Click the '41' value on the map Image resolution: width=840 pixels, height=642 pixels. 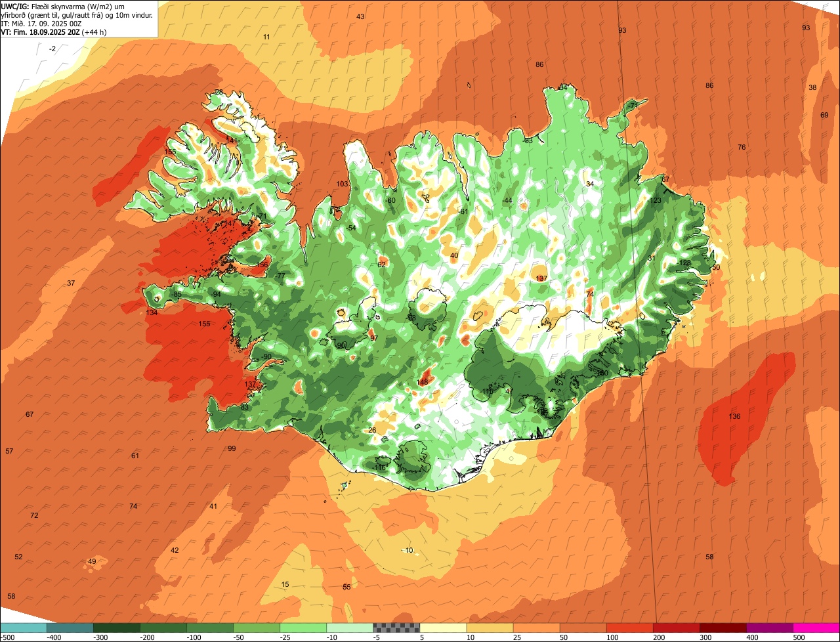213,506
